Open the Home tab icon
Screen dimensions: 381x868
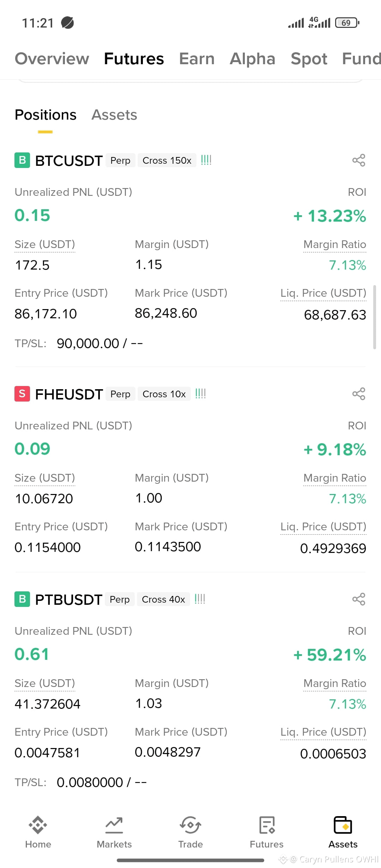(38, 825)
